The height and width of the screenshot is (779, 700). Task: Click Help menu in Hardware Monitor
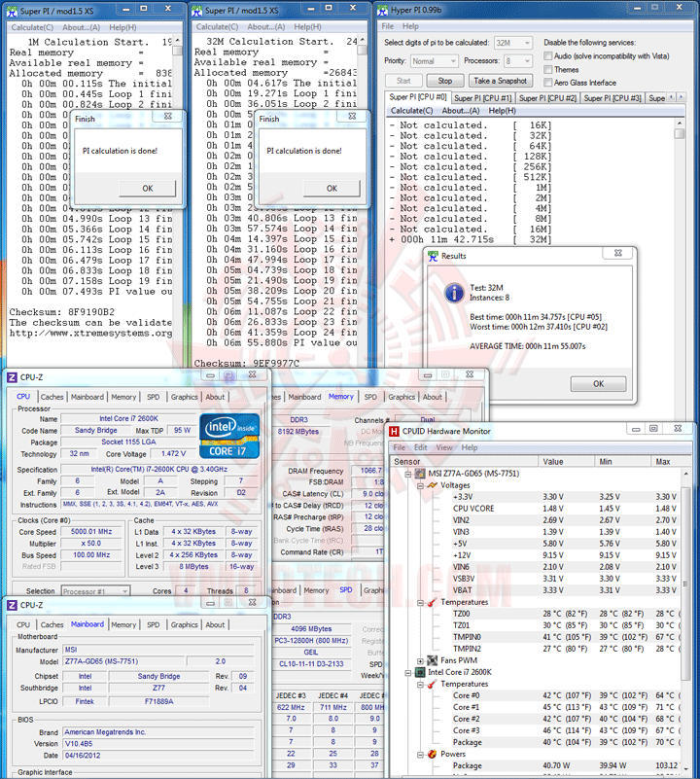pos(469,447)
